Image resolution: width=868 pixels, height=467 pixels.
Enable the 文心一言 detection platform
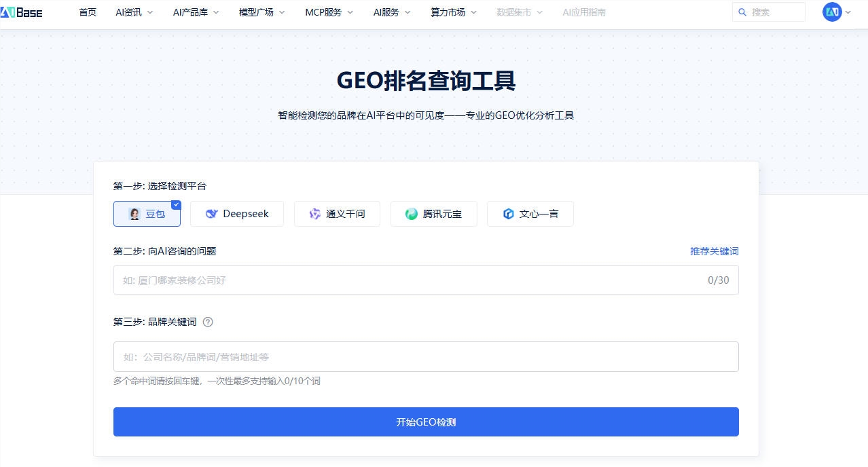pyautogui.click(x=530, y=213)
